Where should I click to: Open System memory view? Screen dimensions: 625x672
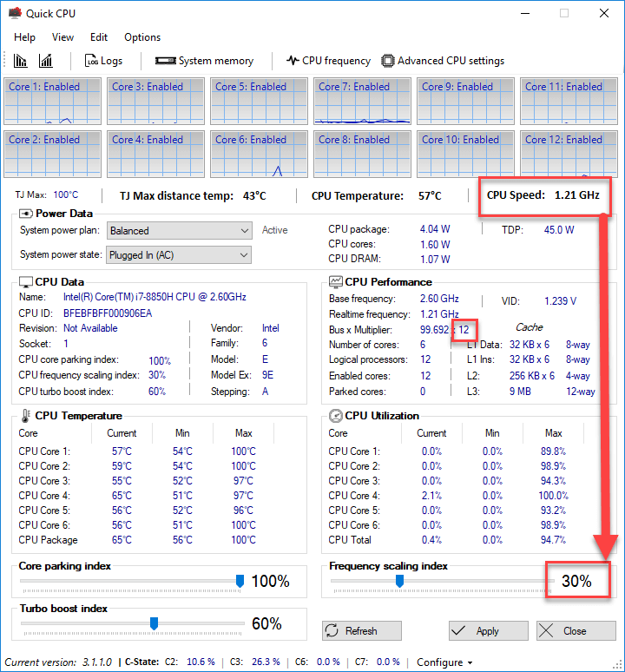204,61
